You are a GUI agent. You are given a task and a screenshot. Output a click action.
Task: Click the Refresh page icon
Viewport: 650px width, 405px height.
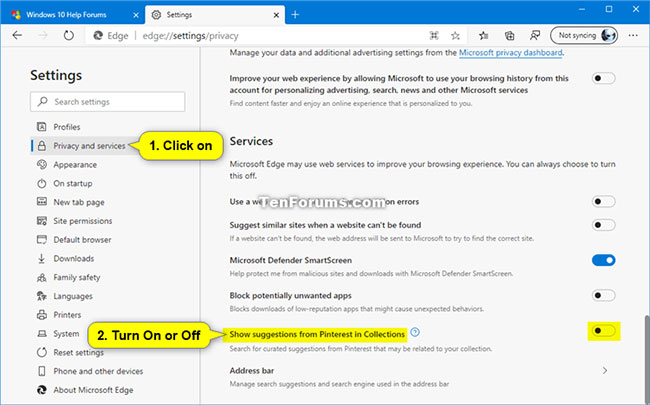[69, 36]
